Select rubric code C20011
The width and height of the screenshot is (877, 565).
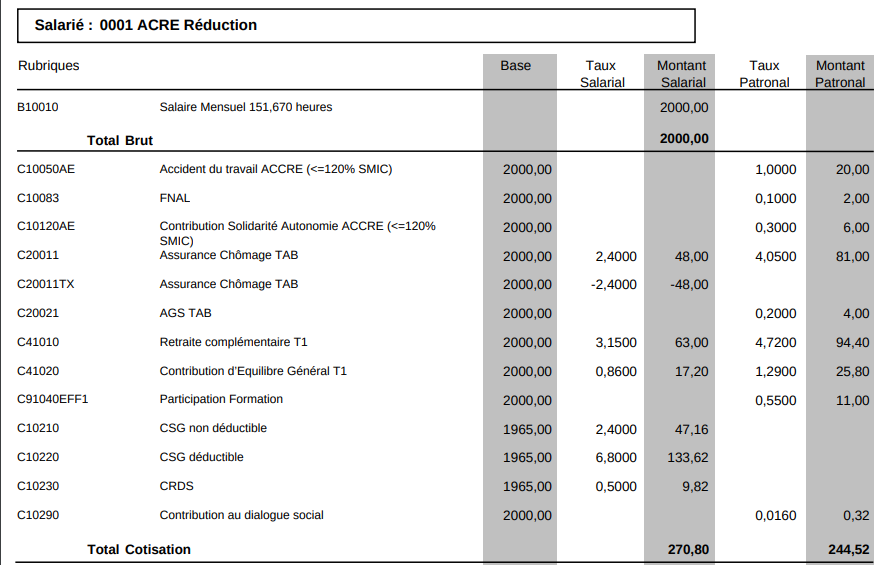37,255
